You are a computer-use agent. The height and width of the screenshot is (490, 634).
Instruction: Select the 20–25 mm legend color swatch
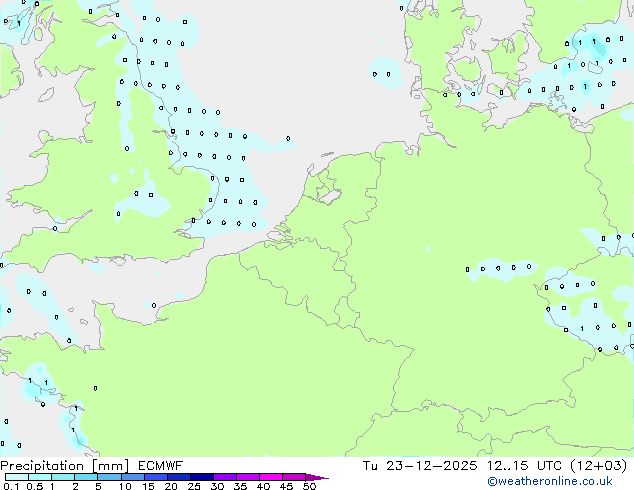179,477
